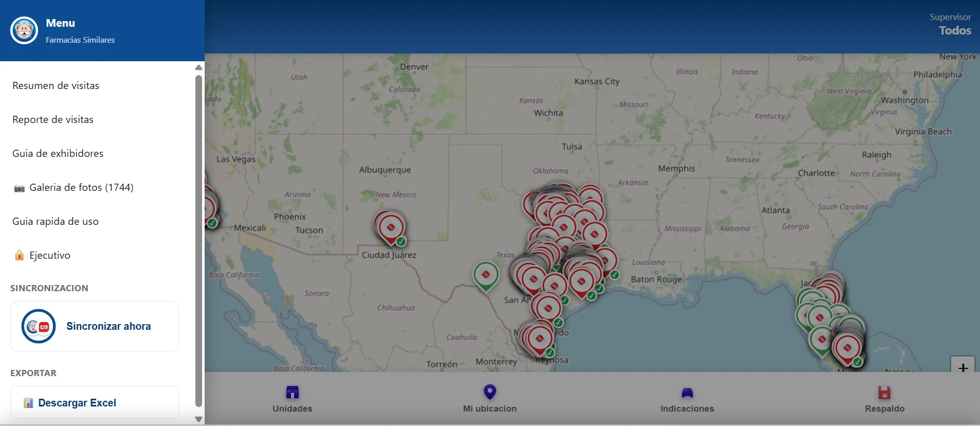
Task: Click the Unidades tab label
Action: (x=292, y=409)
